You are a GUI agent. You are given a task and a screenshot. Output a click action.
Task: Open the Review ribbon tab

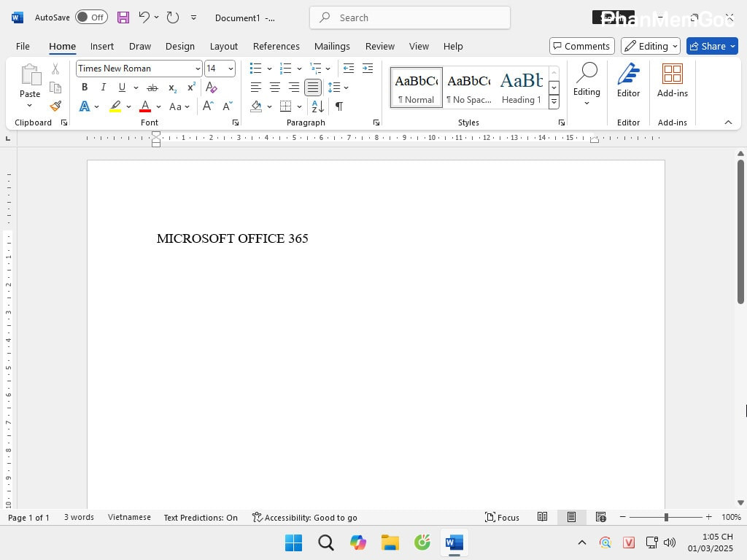coord(379,46)
